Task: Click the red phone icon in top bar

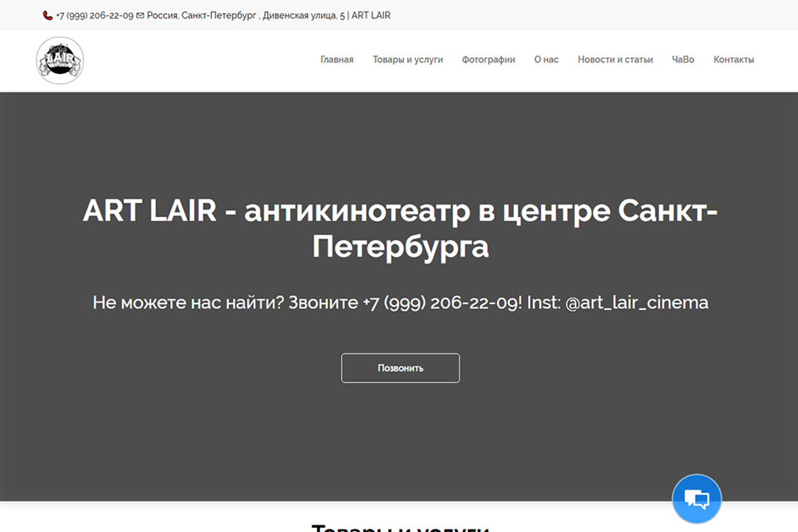Action: 48,16
